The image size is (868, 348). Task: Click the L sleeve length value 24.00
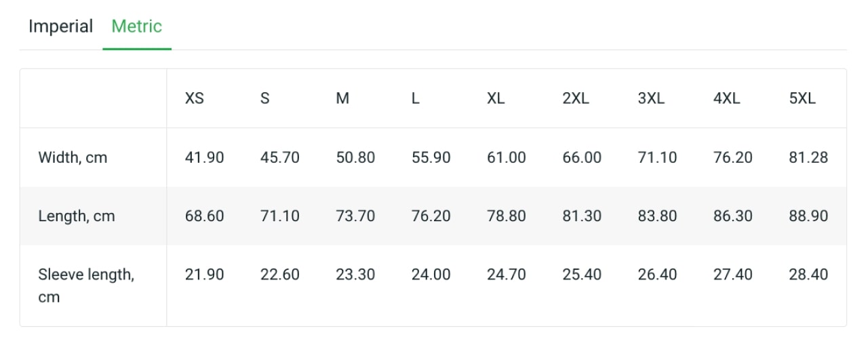tap(431, 275)
